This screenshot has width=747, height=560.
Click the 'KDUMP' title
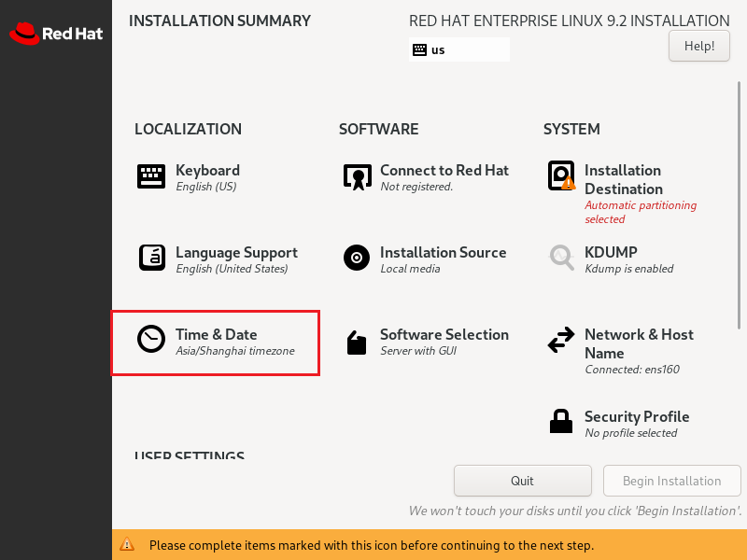point(611,252)
